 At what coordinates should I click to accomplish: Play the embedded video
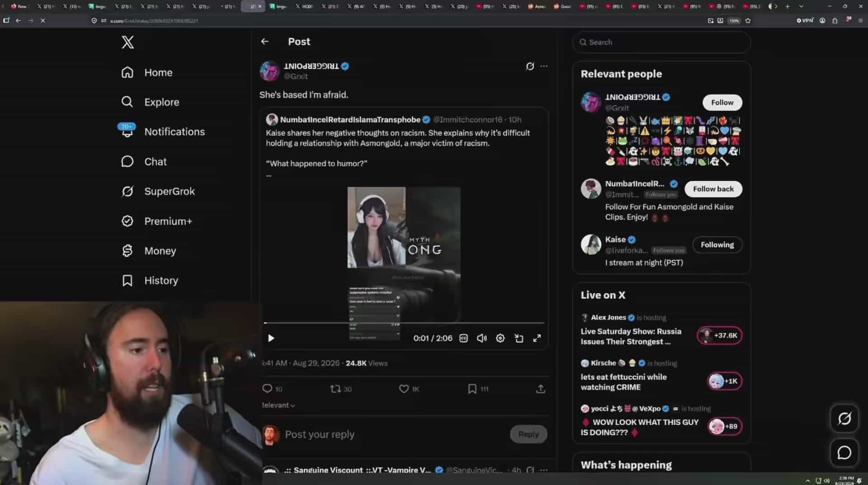click(x=271, y=338)
